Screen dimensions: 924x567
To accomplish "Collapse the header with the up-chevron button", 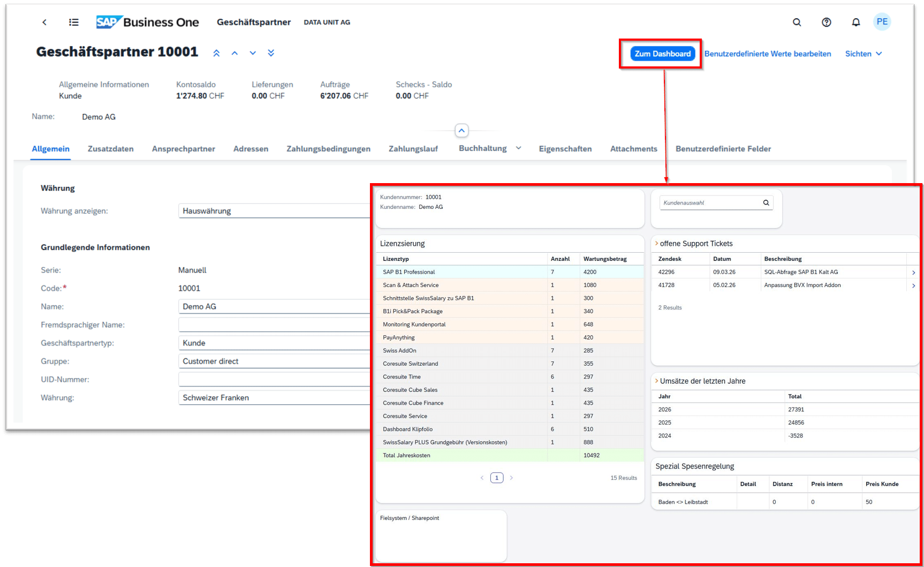I will [461, 131].
